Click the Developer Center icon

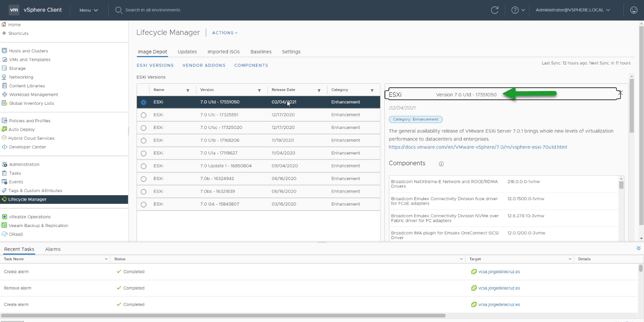click(x=4, y=147)
